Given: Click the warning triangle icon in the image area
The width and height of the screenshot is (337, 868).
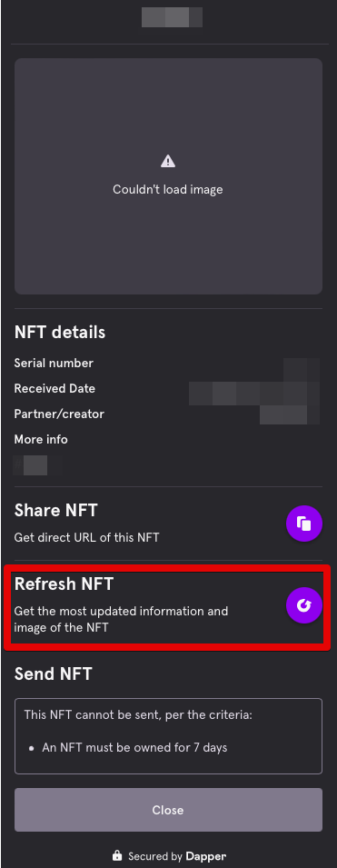Looking at the screenshot, I should click(168, 161).
